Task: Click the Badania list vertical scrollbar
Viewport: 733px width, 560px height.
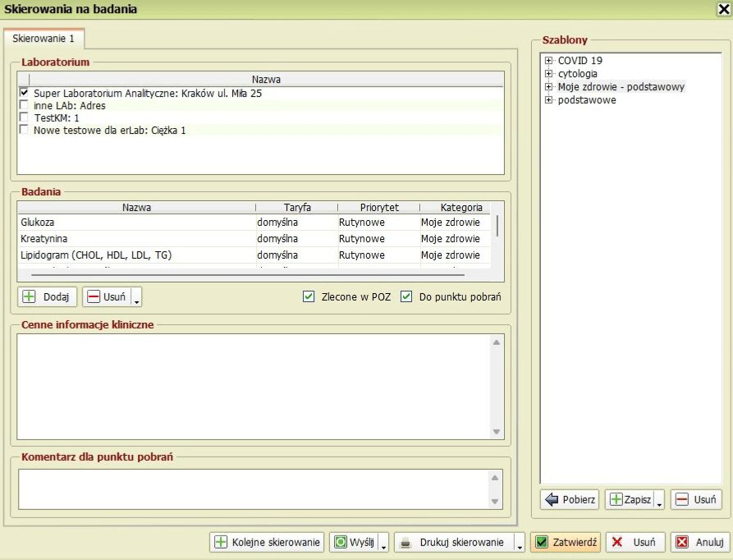Action: (497, 226)
